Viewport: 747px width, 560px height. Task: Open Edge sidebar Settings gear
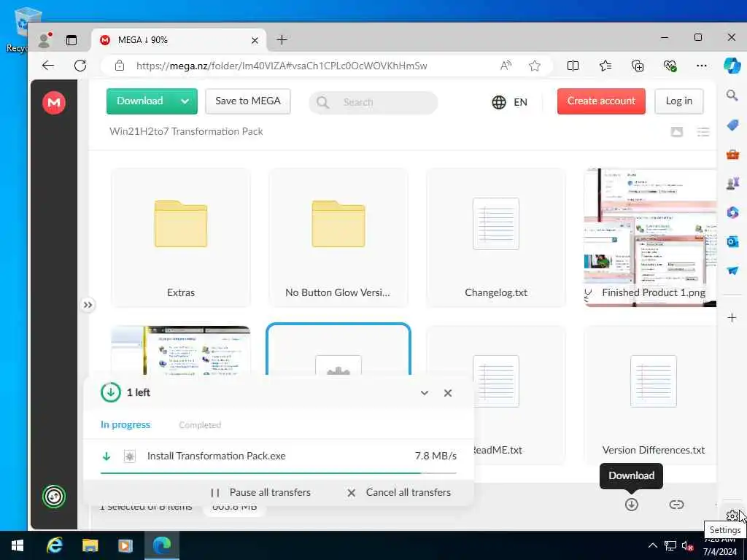tap(732, 516)
